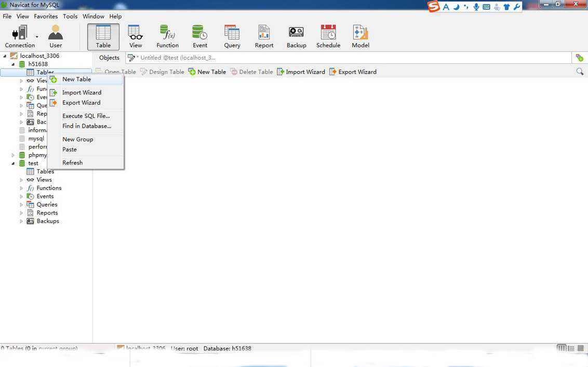Open the Backup toolbar icon
Screen dimensions: 588x367
296,36
